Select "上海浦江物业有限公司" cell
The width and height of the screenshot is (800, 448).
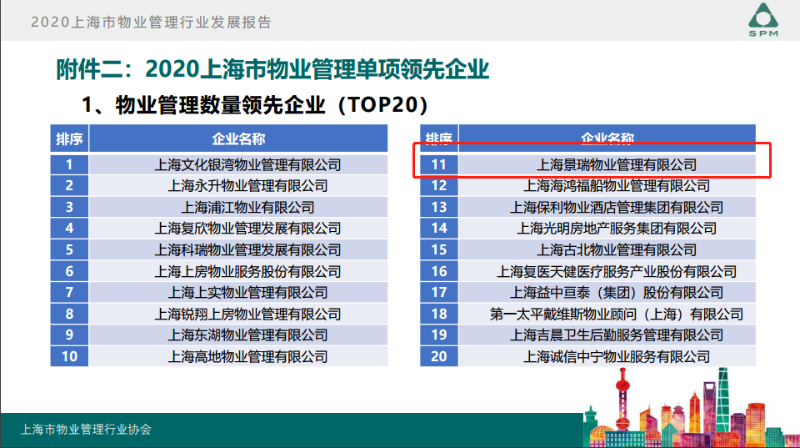click(x=238, y=207)
